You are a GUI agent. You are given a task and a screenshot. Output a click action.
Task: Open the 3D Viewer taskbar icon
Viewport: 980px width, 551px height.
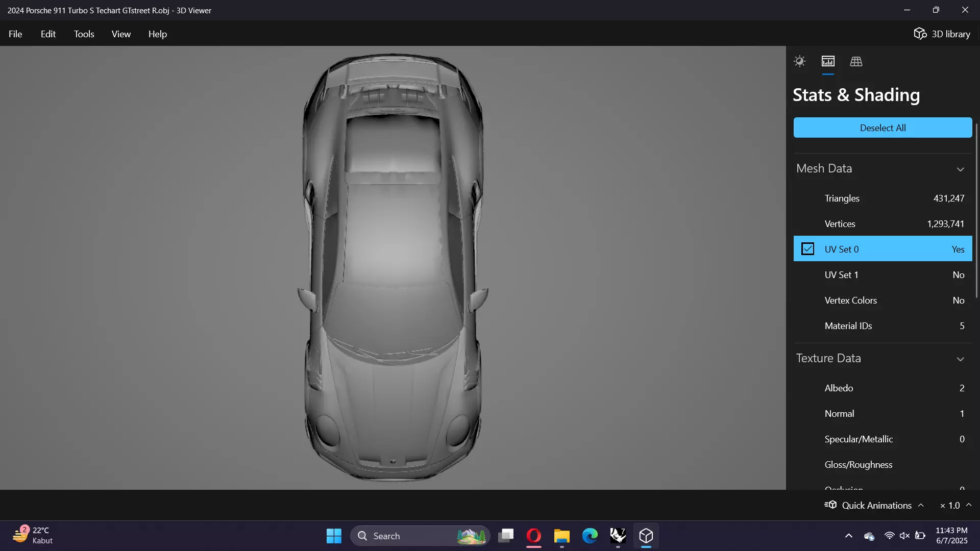[x=646, y=536]
